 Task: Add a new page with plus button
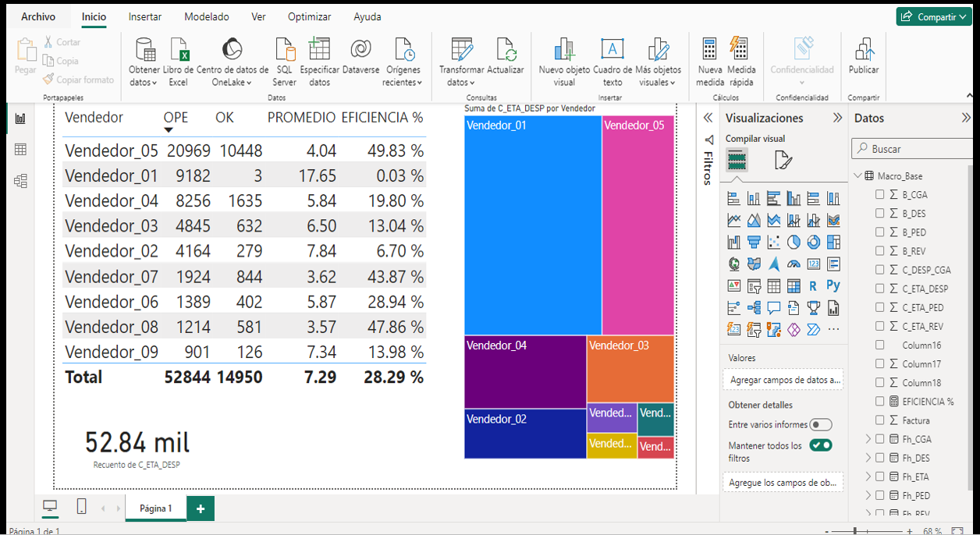[201, 508]
